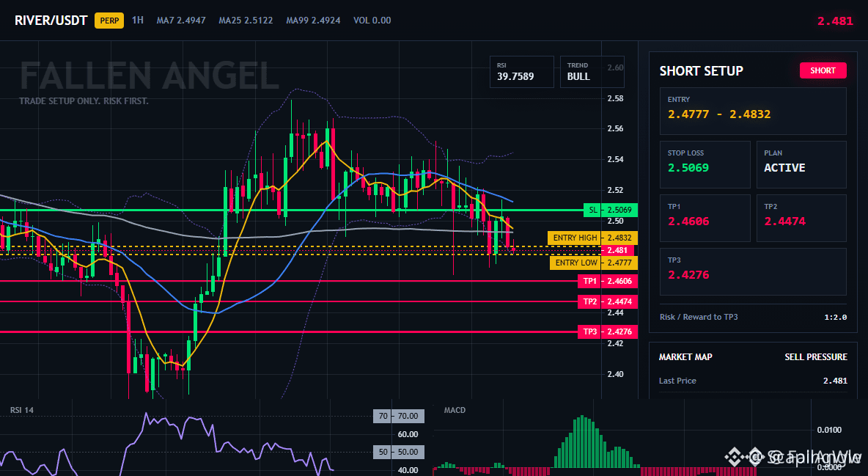Click the TP1 2.4606 panel card

(705, 218)
